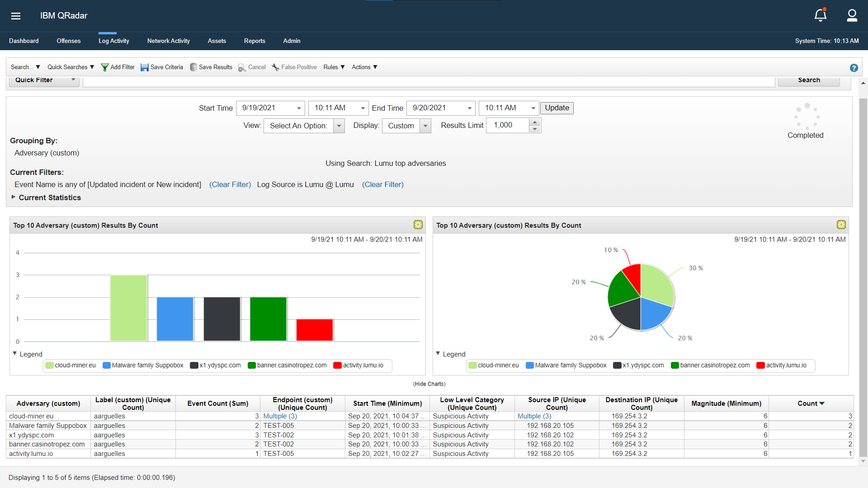This screenshot has height=488, width=868.
Task: Open the Rules dropdown menu
Action: (334, 67)
